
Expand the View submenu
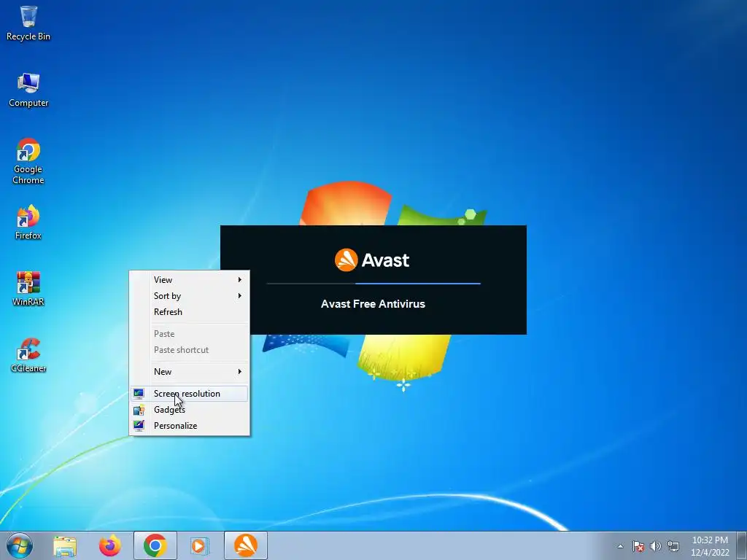190,280
